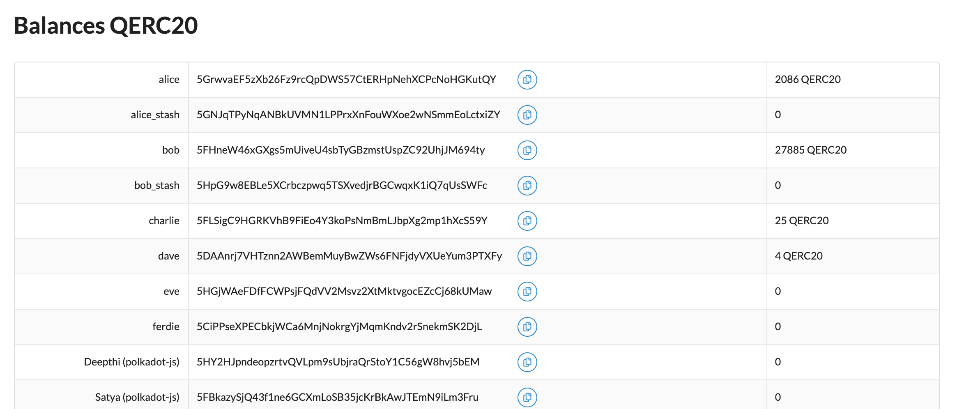Click the ferdie account name

tap(166, 326)
